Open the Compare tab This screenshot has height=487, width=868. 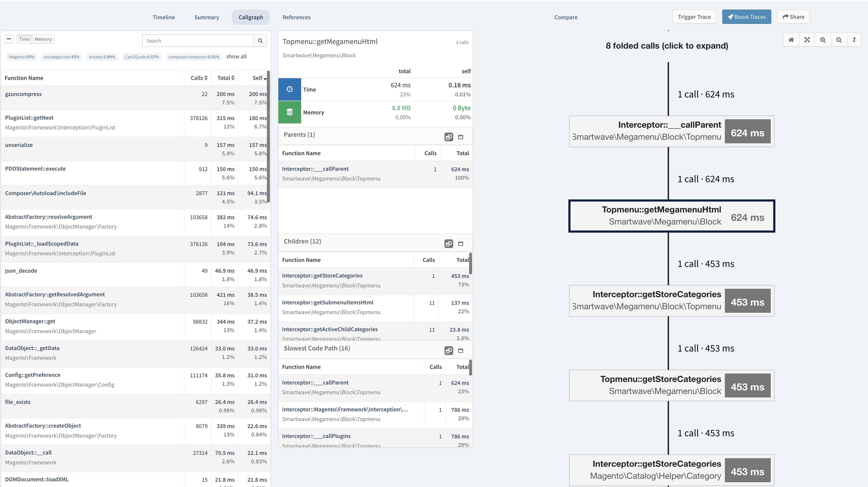click(566, 17)
